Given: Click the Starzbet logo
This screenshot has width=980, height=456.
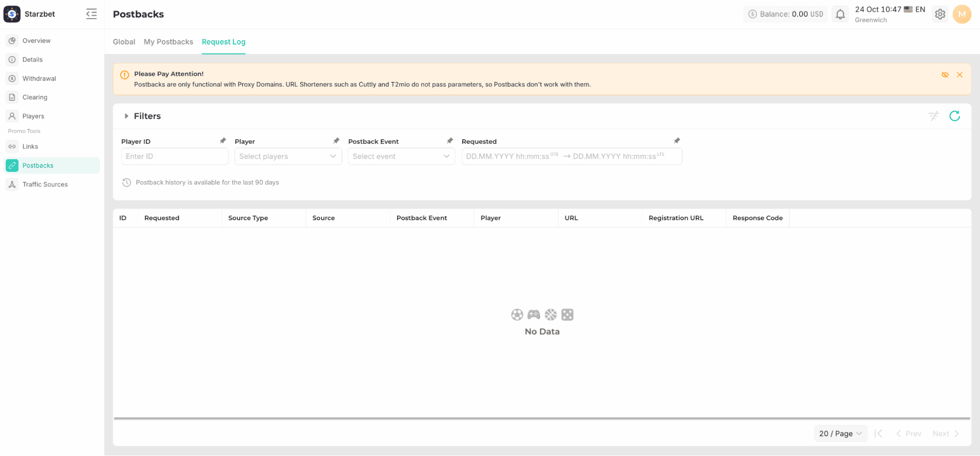Looking at the screenshot, I should tap(12, 14).
